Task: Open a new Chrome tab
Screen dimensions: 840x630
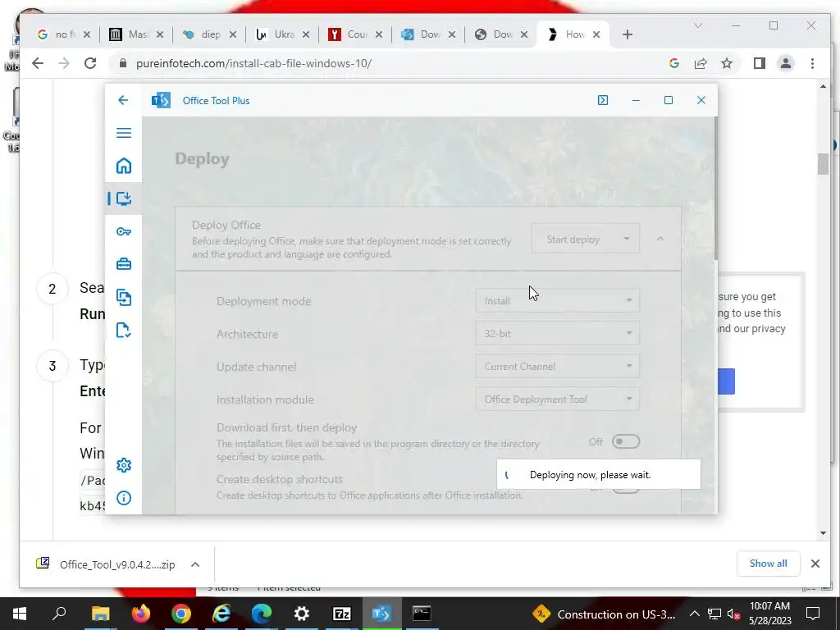Action: [628, 34]
